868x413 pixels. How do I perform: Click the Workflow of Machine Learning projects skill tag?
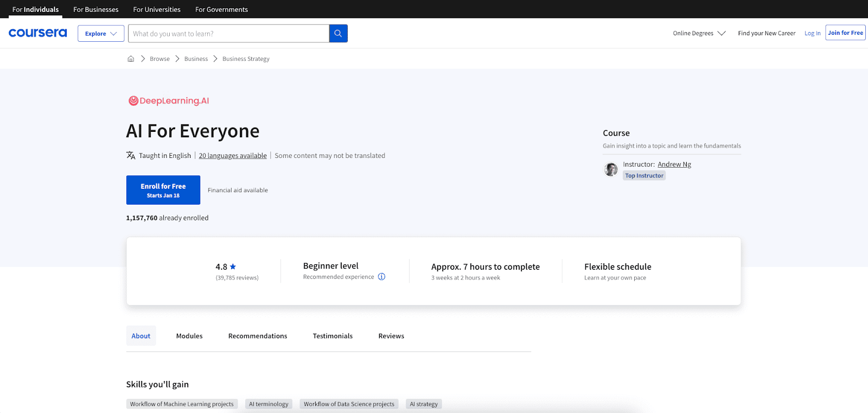pyautogui.click(x=182, y=404)
